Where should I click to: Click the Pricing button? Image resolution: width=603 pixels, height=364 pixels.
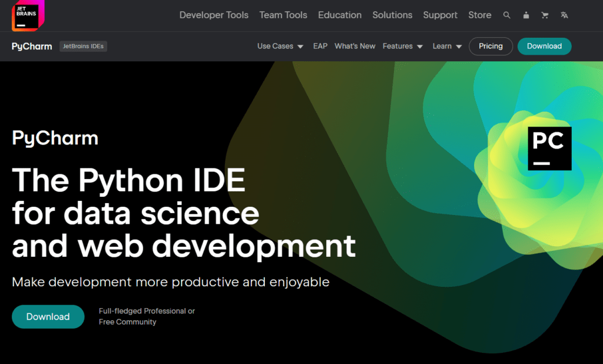491,46
